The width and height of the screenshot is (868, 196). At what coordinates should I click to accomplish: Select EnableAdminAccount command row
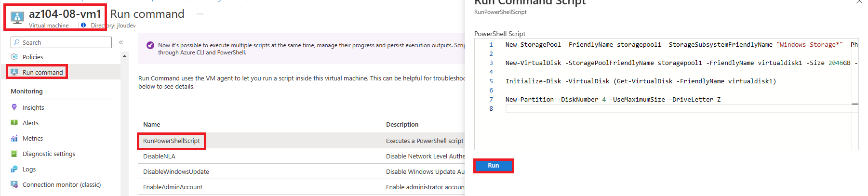point(301,187)
